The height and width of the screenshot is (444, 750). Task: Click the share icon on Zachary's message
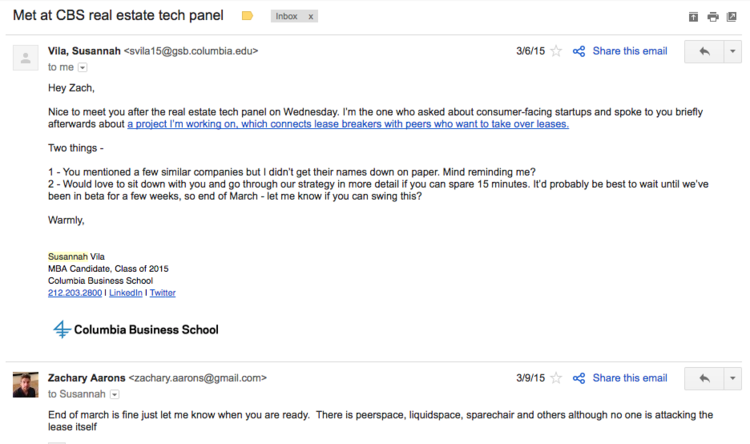pyautogui.click(x=578, y=379)
